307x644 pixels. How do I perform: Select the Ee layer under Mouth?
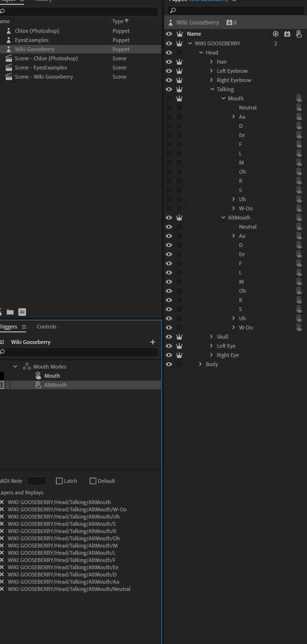coord(242,135)
